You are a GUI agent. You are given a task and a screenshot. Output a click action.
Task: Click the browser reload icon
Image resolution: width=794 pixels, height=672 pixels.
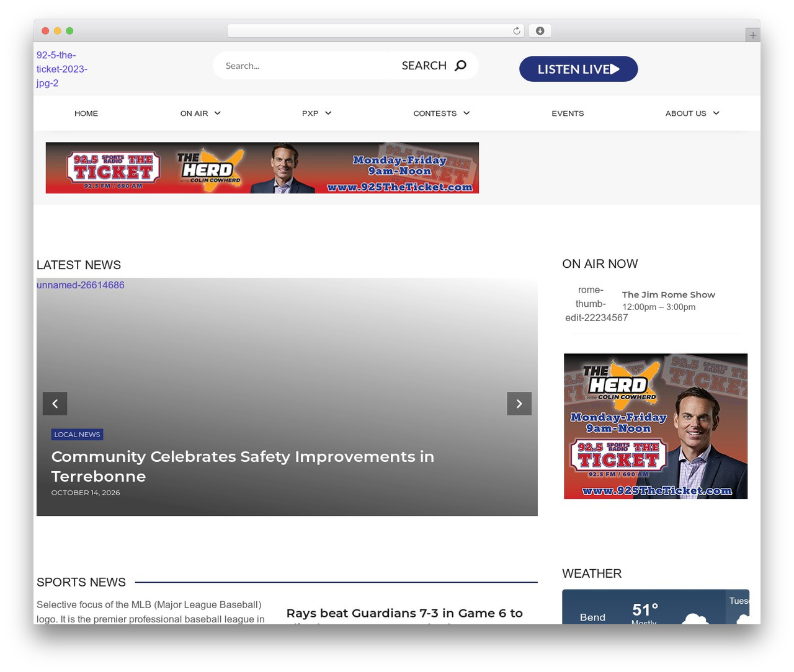click(x=517, y=31)
